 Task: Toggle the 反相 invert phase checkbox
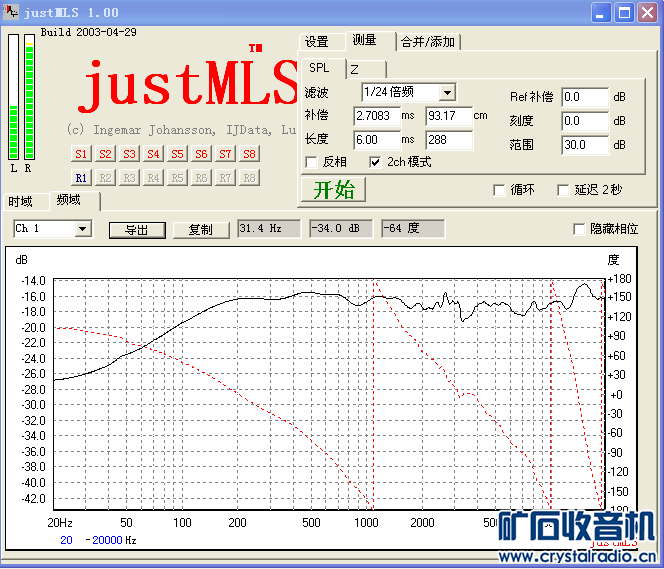point(311,162)
